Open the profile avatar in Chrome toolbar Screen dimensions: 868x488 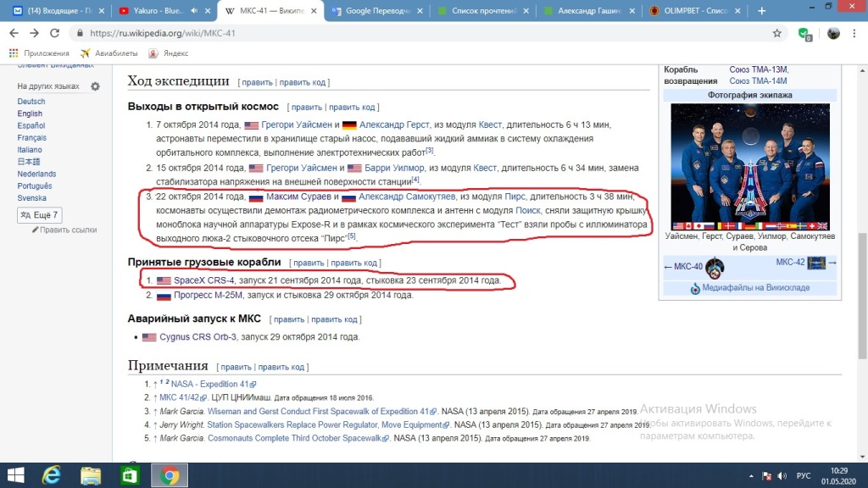pyautogui.click(x=833, y=33)
